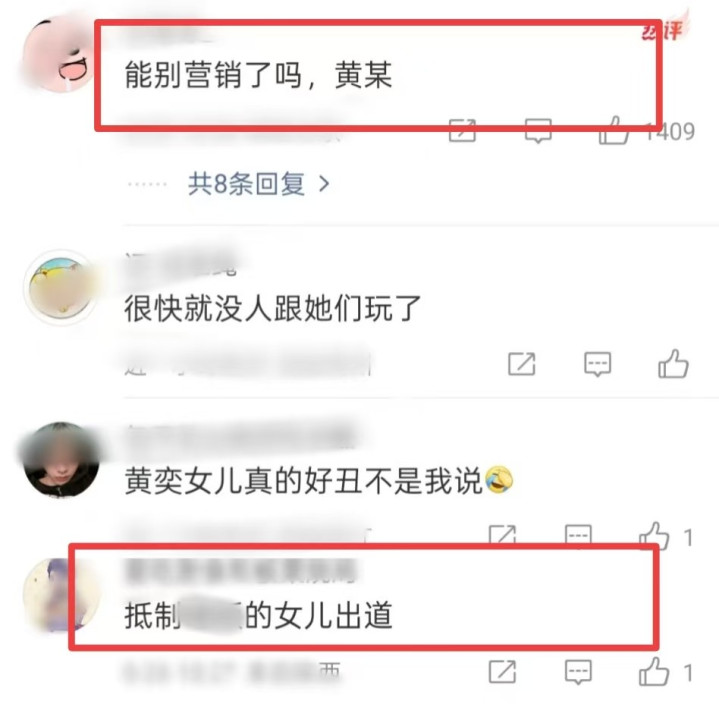Open the laughing cartoon face avatar
Image resolution: width=719 pixels, height=704 pixels.
pyautogui.click(x=59, y=54)
